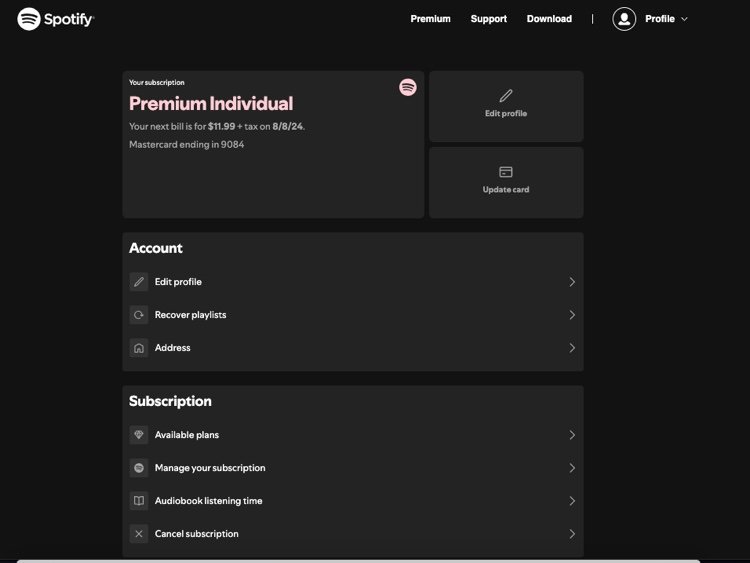Click the Premium Individual plan title
This screenshot has height=563, width=750.
click(211, 103)
